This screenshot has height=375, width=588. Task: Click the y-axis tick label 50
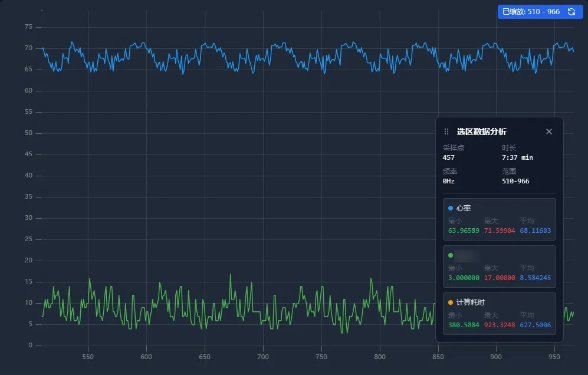(x=28, y=133)
